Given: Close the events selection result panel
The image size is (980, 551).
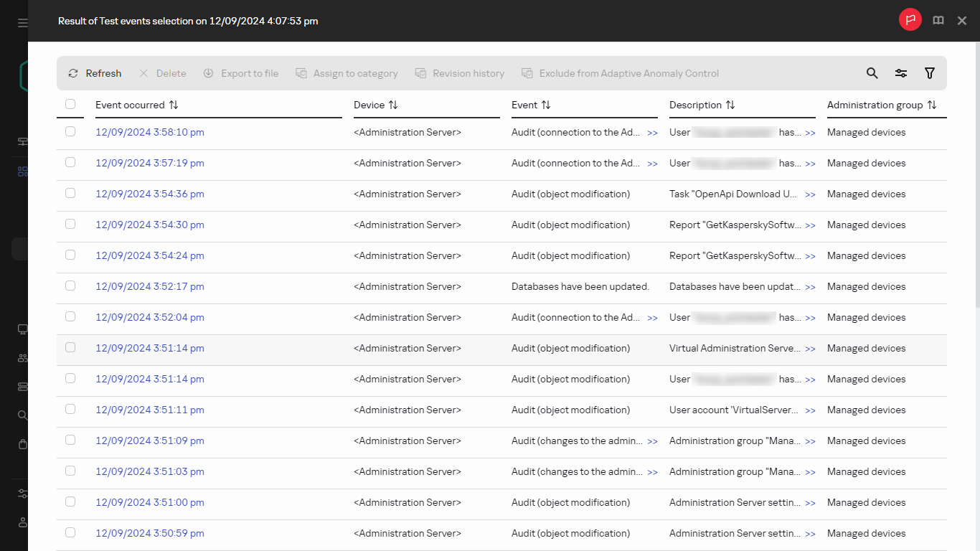Looking at the screenshot, I should pos(962,21).
